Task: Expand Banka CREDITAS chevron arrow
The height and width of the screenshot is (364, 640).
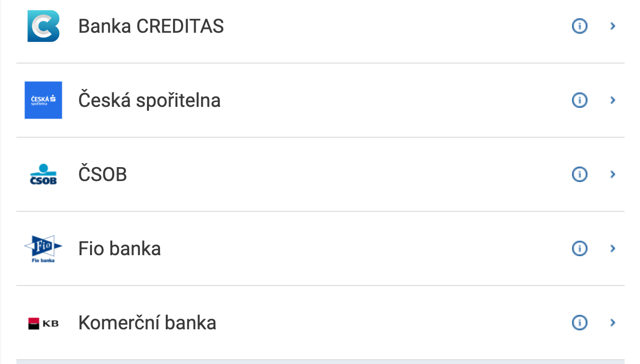Action: (613, 26)
